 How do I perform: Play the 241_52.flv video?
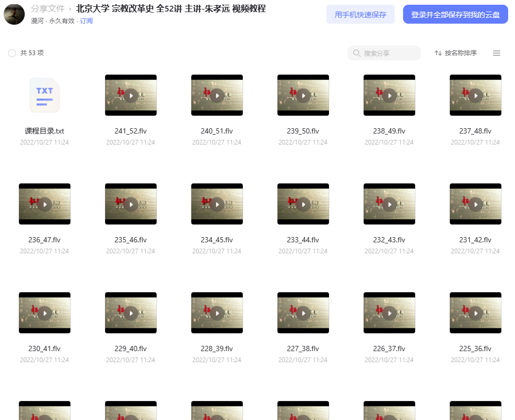coord(131,95)
